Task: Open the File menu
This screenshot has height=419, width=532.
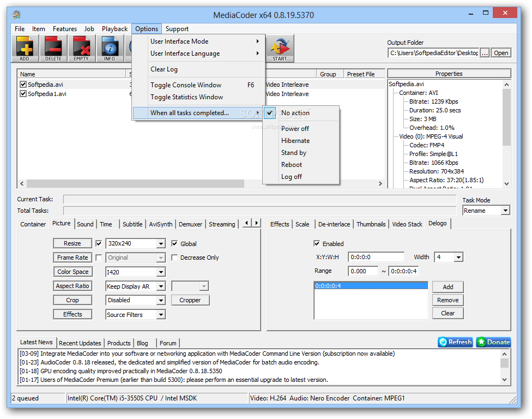Action: click(20, 29)
